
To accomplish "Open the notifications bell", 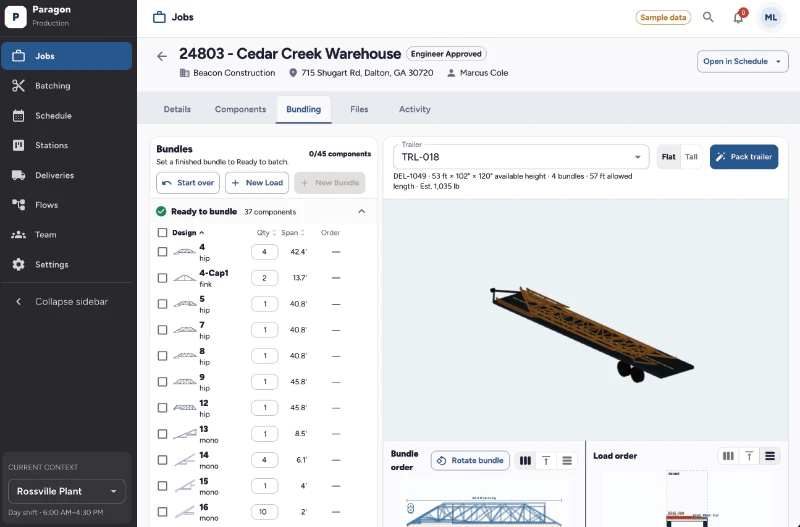I will [738, 17].
